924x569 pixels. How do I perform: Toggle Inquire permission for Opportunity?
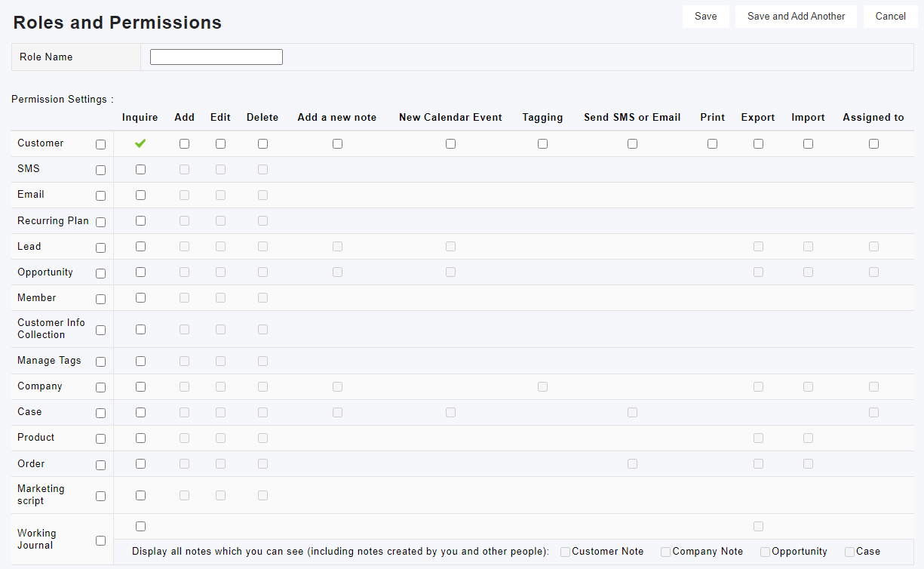(x=140, y=272)
